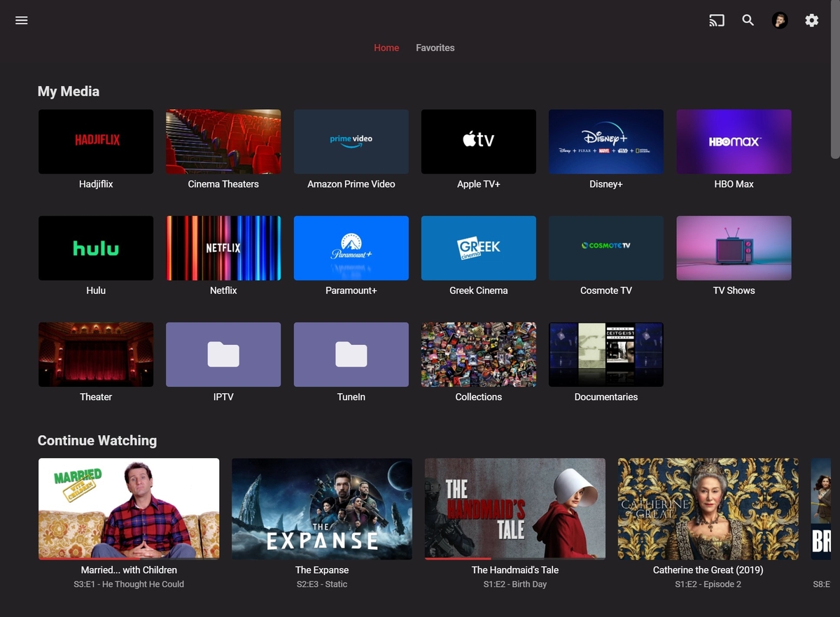Open the Documentaries library tile
Screen dimensions: 840x617
coord(606,354)
